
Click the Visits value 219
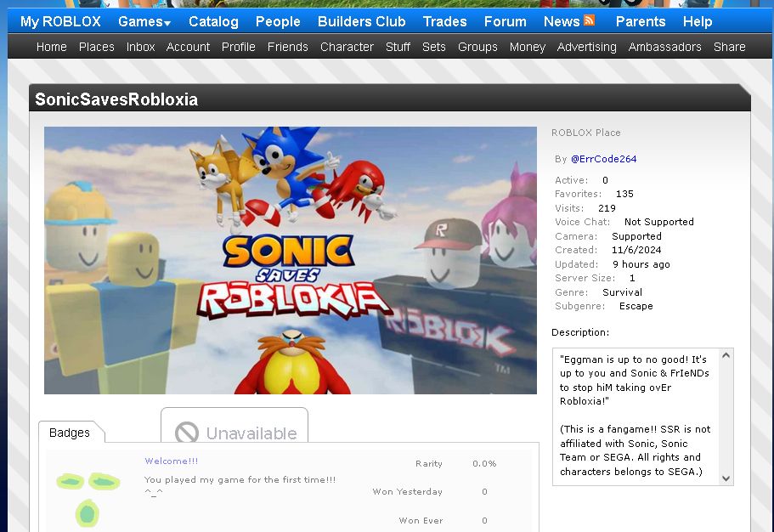607,208
